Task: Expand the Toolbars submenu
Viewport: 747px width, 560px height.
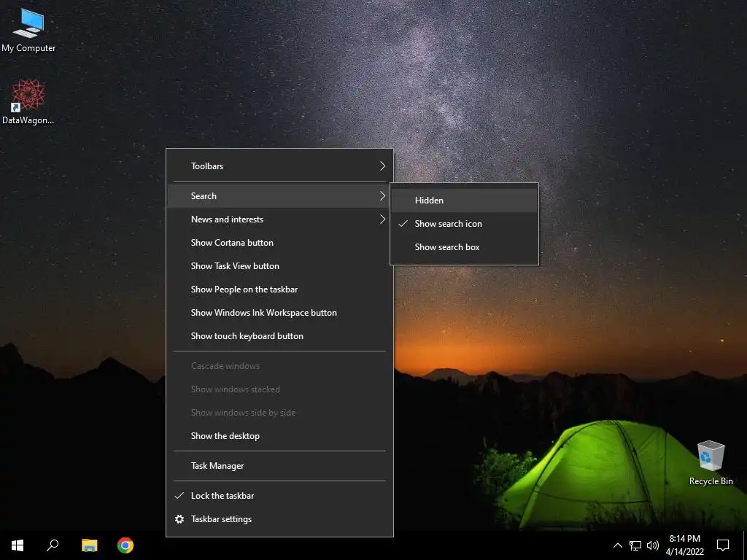Action: point(279,166)
